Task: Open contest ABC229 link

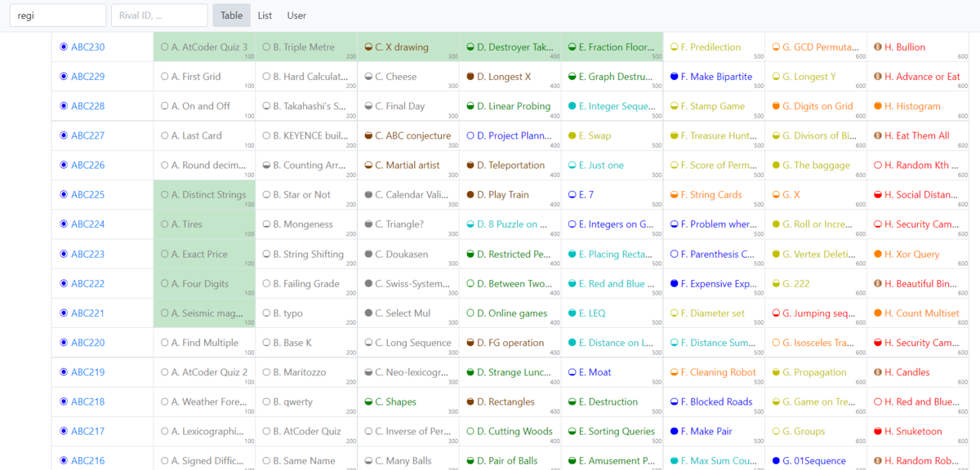Action: (87, 77)
